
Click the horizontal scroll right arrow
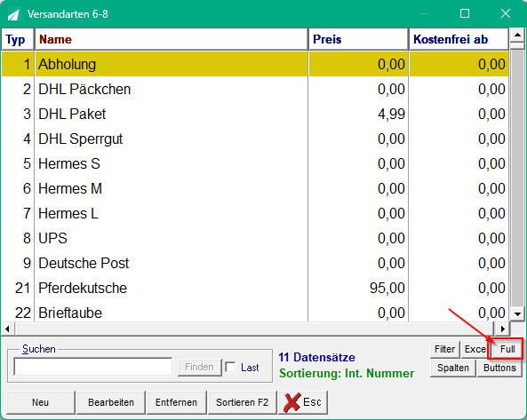click(x=502, y=329)
